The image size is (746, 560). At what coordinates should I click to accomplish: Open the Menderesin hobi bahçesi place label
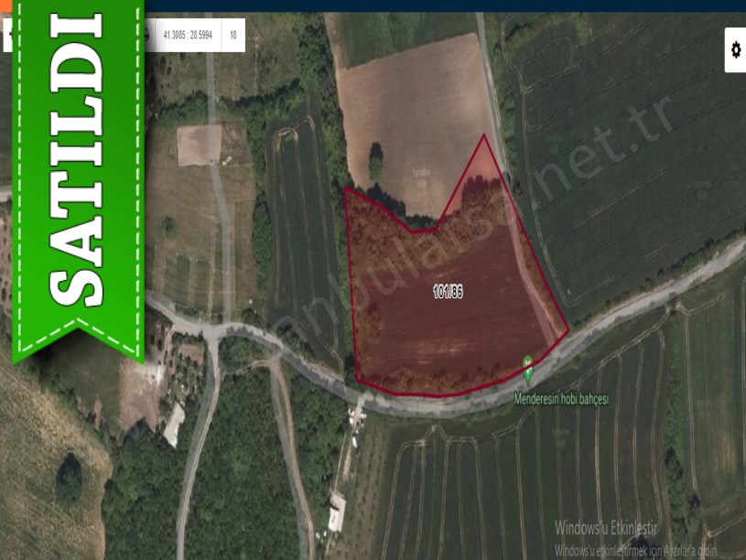[x=561, y=399]
